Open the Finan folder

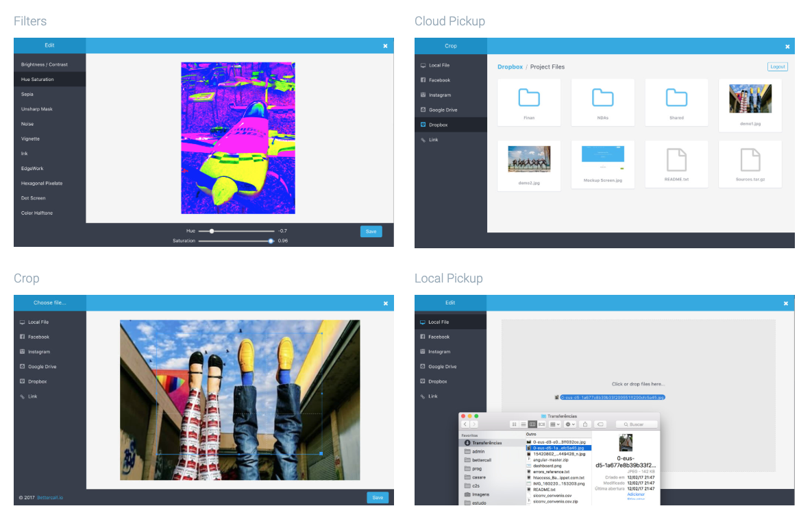point(529,103)
